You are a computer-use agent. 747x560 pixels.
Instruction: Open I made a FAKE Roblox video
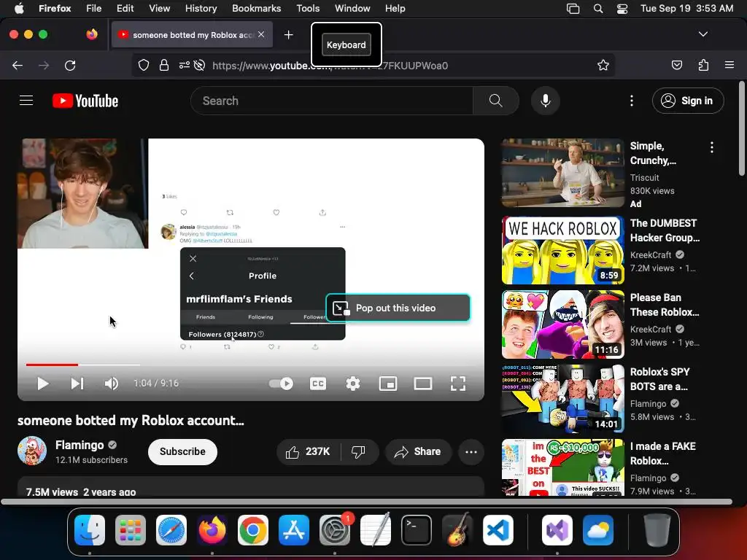click(662, 454)
